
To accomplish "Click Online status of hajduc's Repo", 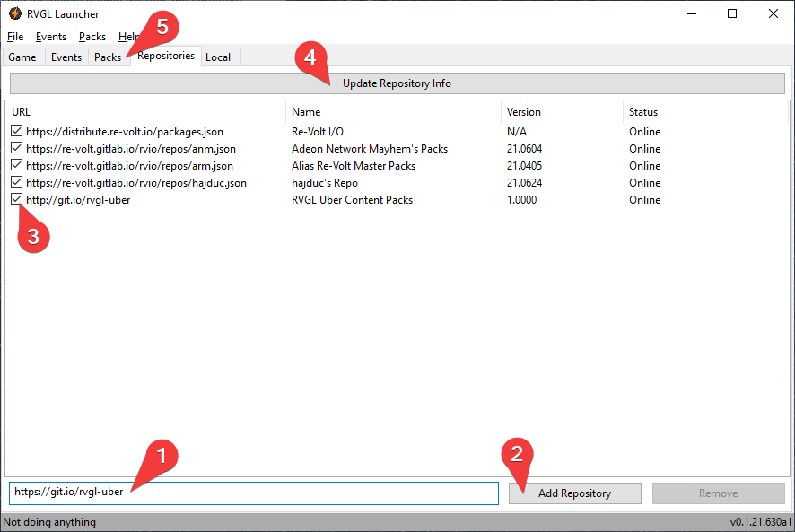I will click(x=645, y=183).
